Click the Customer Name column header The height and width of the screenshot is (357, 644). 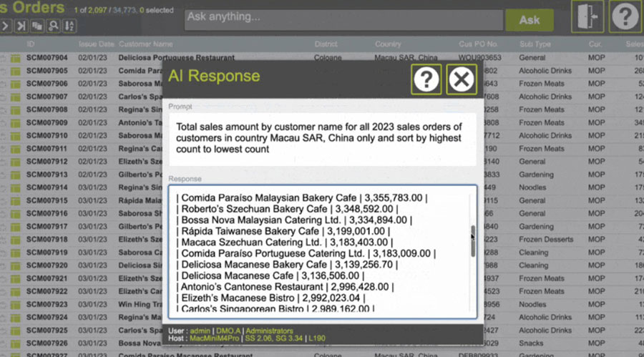coord(145,44)
